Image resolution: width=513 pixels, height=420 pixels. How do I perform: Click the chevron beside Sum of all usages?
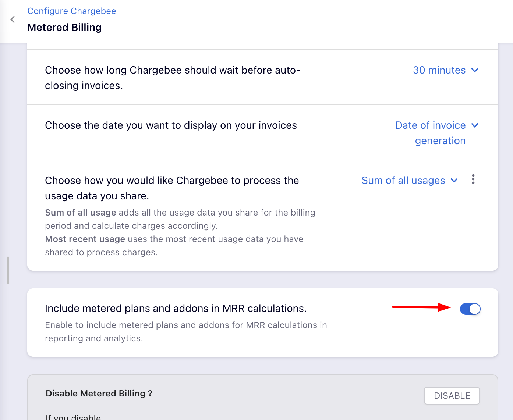454,181
